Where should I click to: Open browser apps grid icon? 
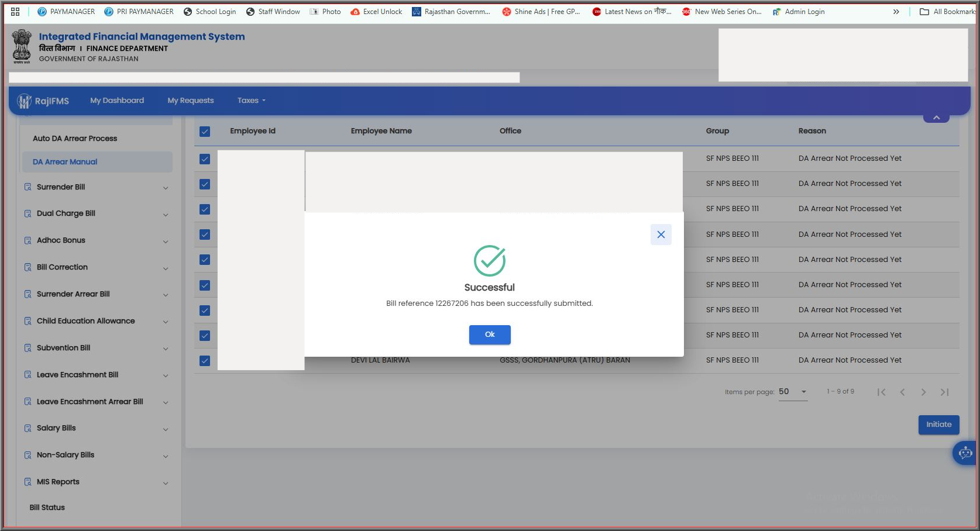click(x=15, y=12)
